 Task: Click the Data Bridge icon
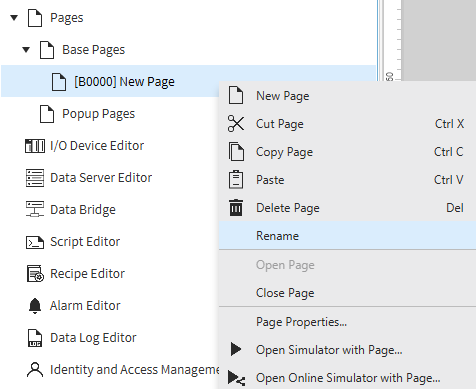[35, 209]
